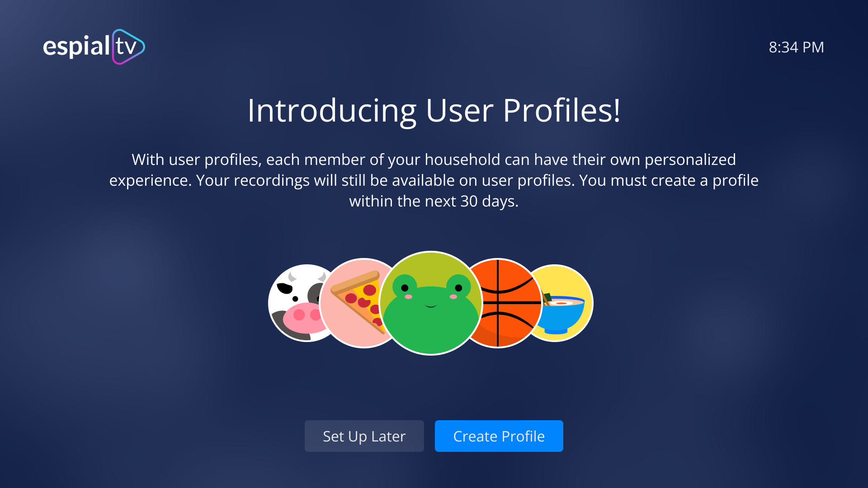The image size is (868, 488).
Task: Click the espial wordmark in logo
Action: (x=76, y=47)
